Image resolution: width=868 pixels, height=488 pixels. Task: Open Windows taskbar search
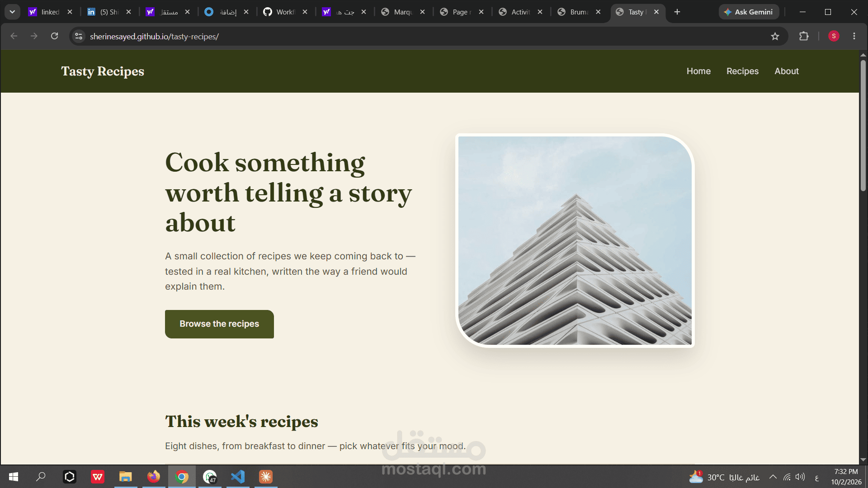[41, 477]
